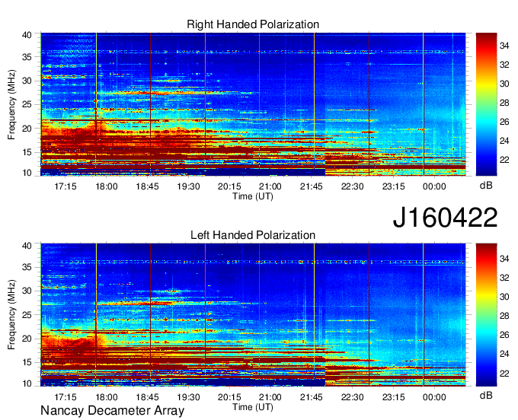Viewport: 518px width, 420px height.
Task: Select the J160422 observation label
Action: [445, 218]
